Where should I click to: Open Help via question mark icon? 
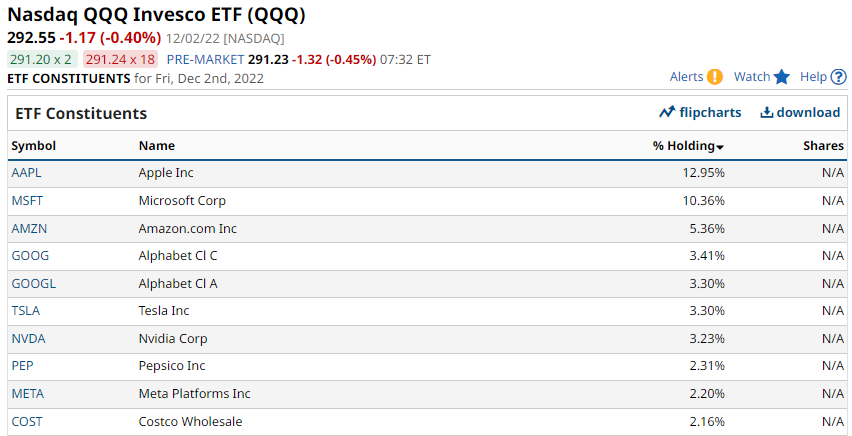coord(838,77)
